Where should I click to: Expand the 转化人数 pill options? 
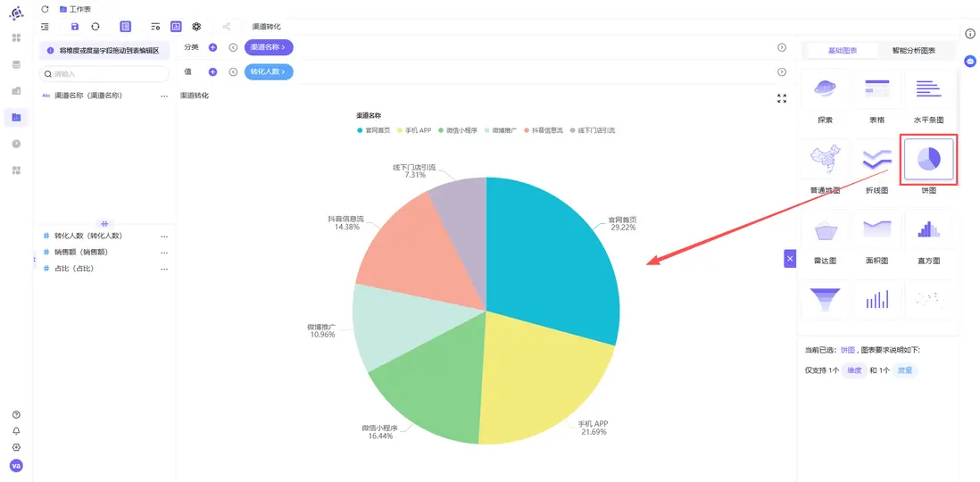[269, 72]
